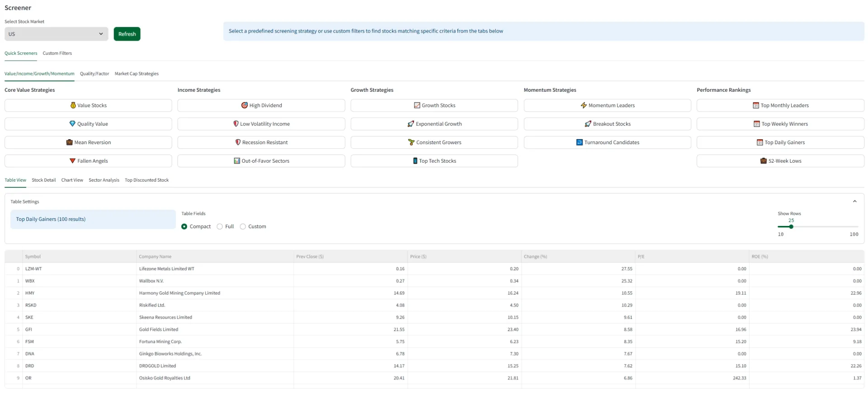
Task: Select the Full table fields option
Action: [x=220, y=227]
